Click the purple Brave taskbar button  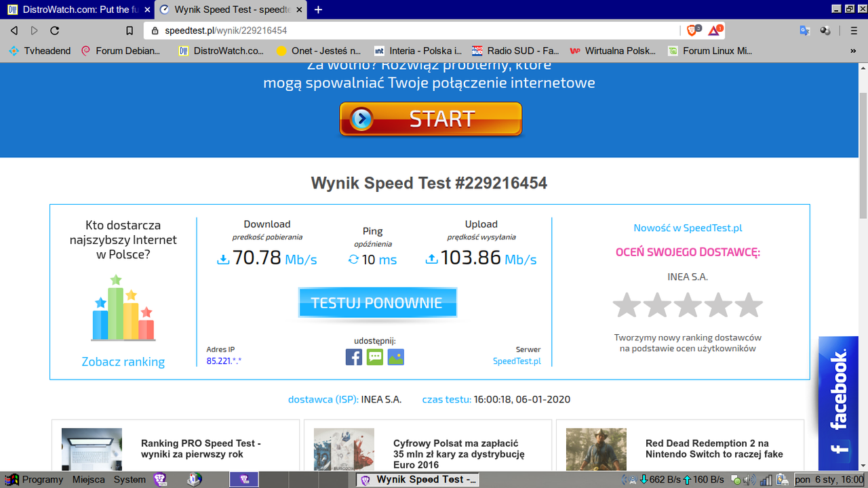point(243,480)
